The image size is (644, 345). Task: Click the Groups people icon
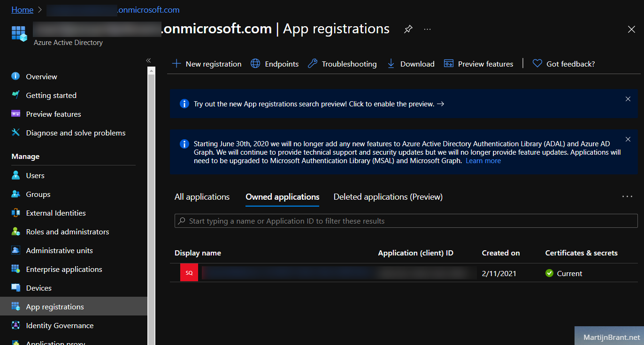pyautogui.click(x=16, y=194)
